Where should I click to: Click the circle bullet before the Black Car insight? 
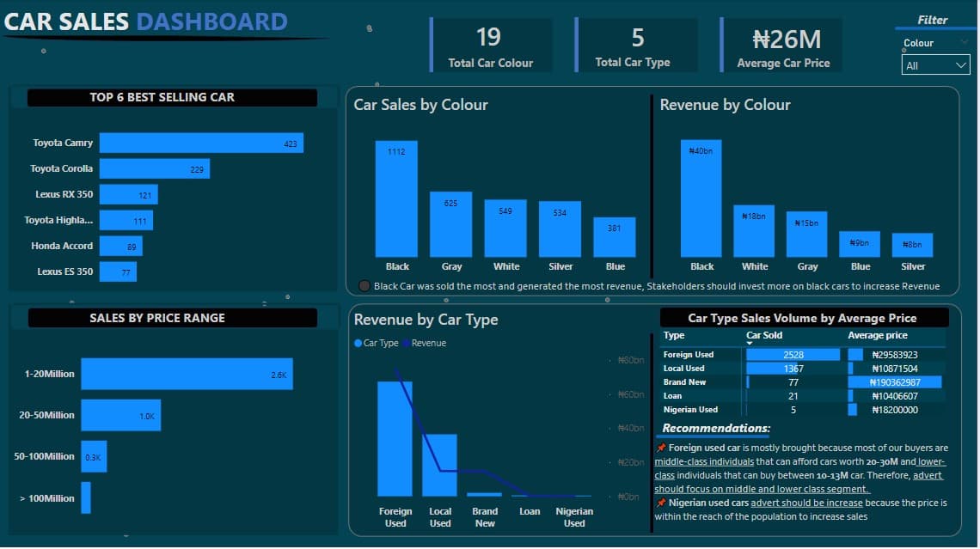tap(362, 285)
